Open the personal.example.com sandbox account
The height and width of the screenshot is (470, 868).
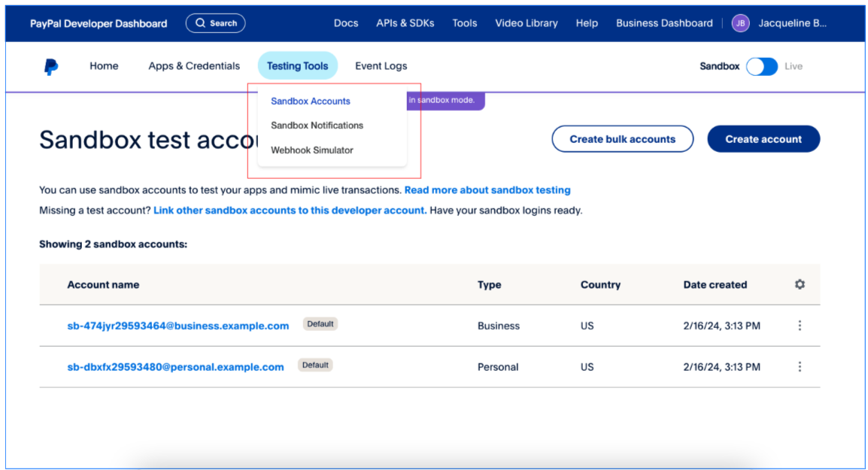point(175,367)
